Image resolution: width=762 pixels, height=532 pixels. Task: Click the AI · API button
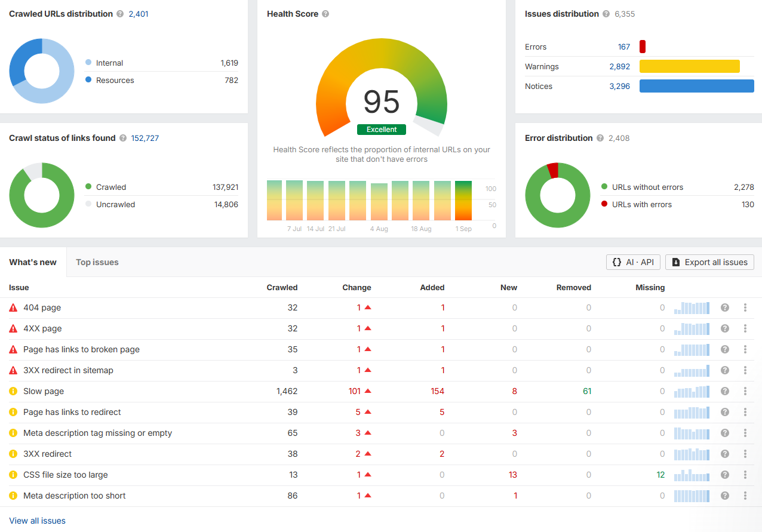coord(633,262)
